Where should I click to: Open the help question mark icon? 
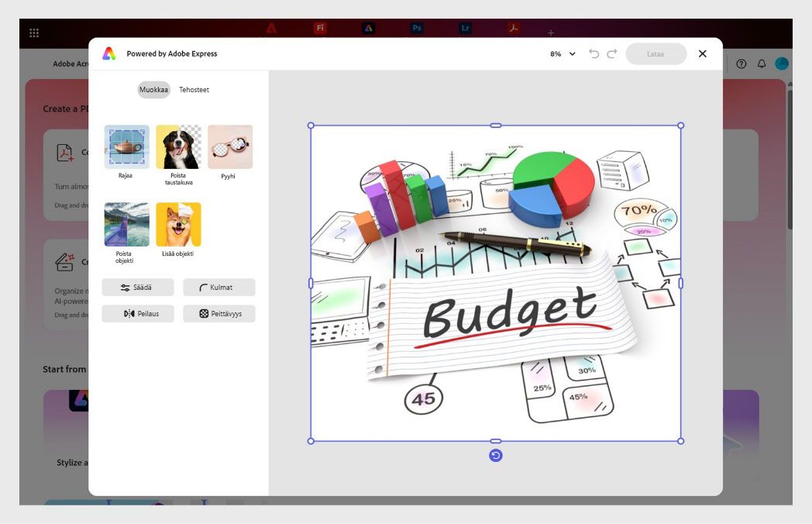tap(742, 63)
